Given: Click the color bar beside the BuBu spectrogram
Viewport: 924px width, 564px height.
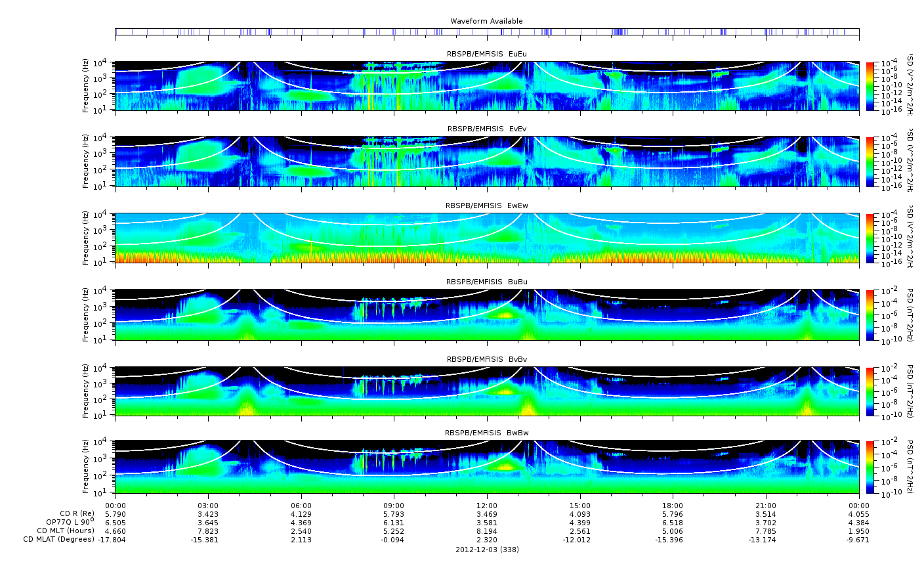Looking at the screenshot, I should coord(870,315).
